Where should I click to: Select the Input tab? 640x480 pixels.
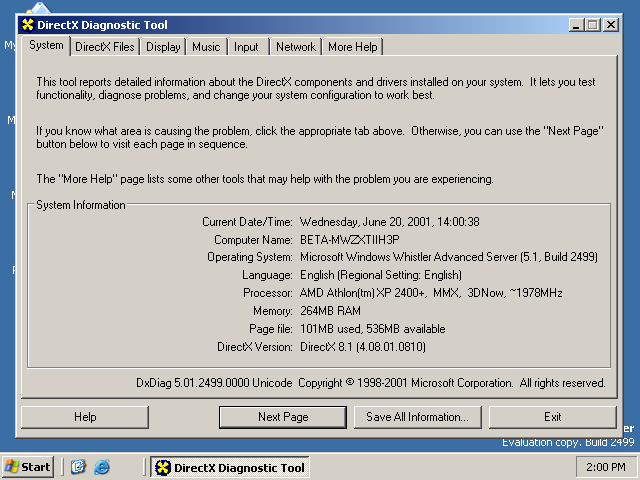[246, 47]
